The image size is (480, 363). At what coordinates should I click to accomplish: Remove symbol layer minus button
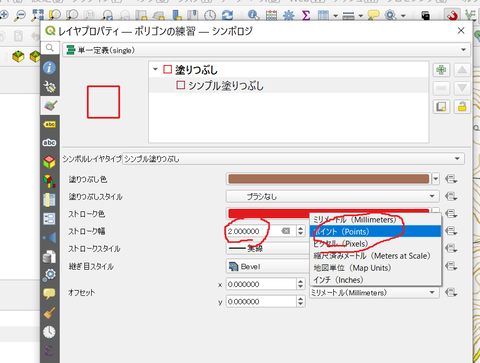pyautogui.click(x=441, y=88)
